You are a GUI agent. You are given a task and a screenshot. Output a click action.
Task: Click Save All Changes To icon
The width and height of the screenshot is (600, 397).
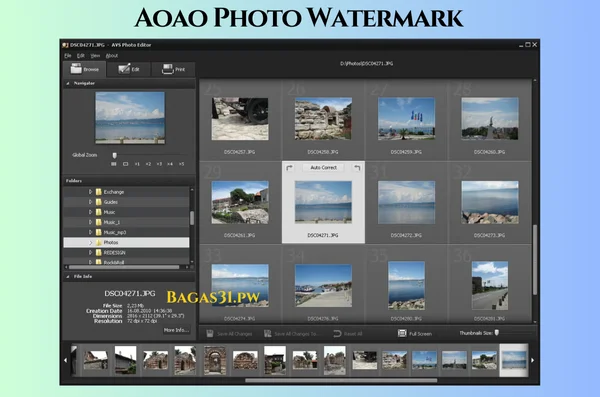(x=267, y=333)
